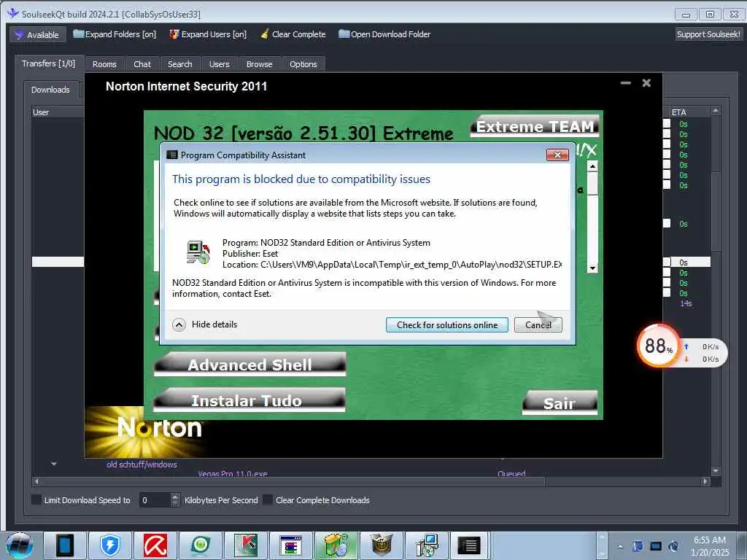Image resolution: width=747 pixels, height=560 pixels.
Task: Minimize the Norton Internet Security 2011 window
Action: point(625,83)
